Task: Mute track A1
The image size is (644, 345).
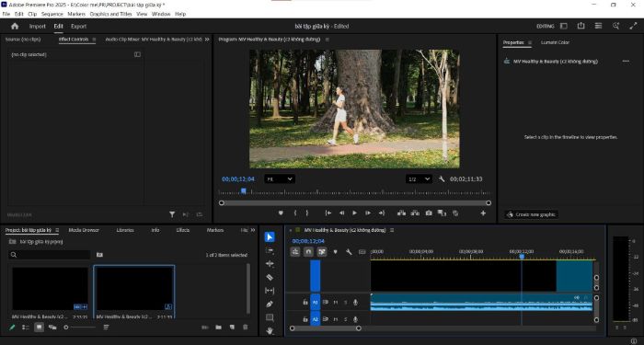Action: (336, 303)
